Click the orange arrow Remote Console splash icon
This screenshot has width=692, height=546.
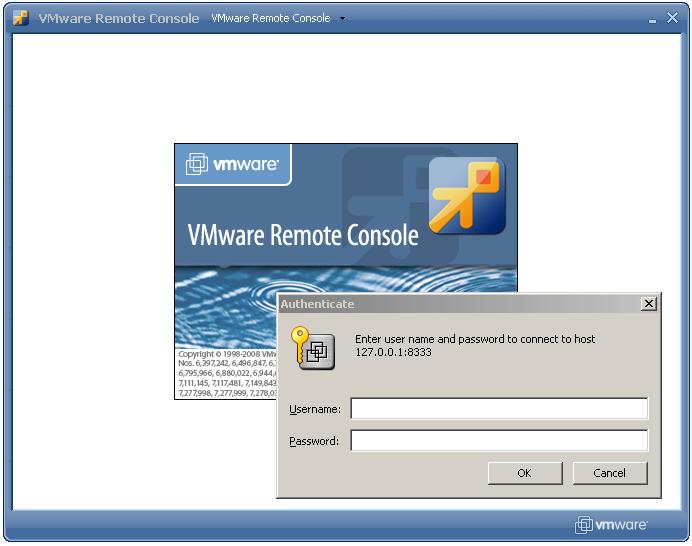467,196
